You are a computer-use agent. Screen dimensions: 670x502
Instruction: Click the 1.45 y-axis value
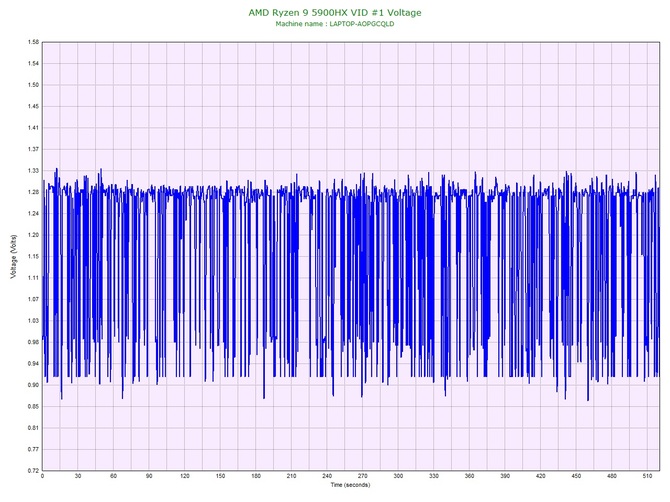pos(33,106)
